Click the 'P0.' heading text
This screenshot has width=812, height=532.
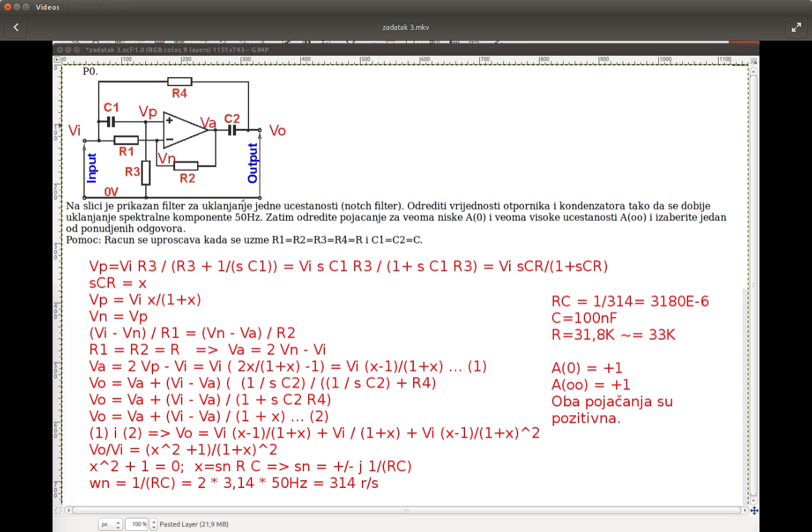(x=90, y=71)
